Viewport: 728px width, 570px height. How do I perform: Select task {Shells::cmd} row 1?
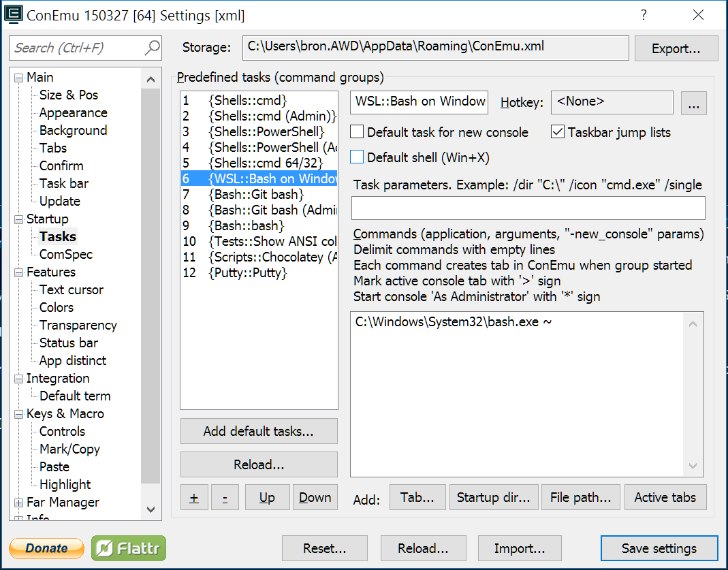tap(259, 100)
